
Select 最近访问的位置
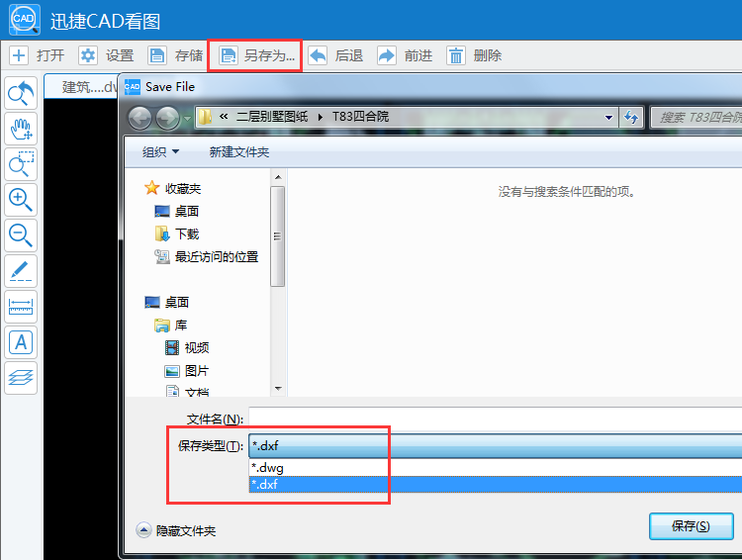[217, 256]
